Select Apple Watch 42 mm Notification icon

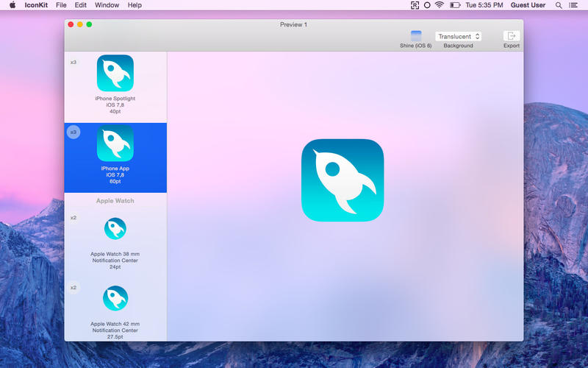pyautogui.click(x=115, y=298)
